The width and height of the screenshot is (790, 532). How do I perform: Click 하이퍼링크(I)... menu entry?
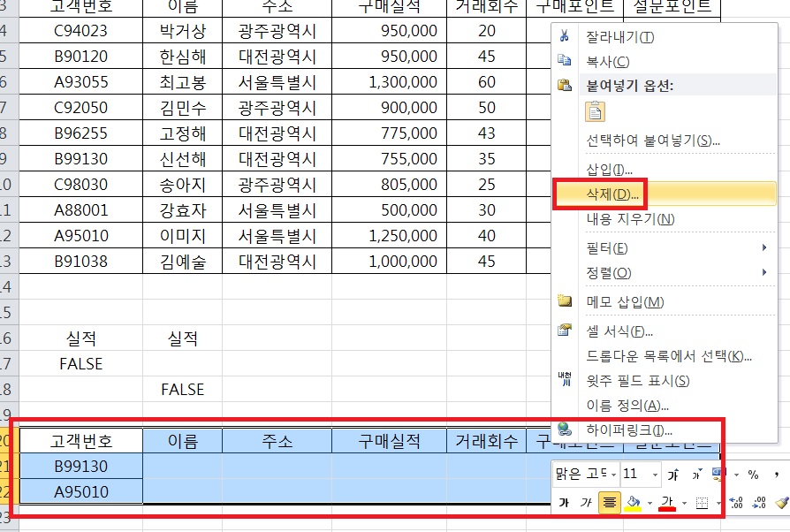(x=629, y=430)
